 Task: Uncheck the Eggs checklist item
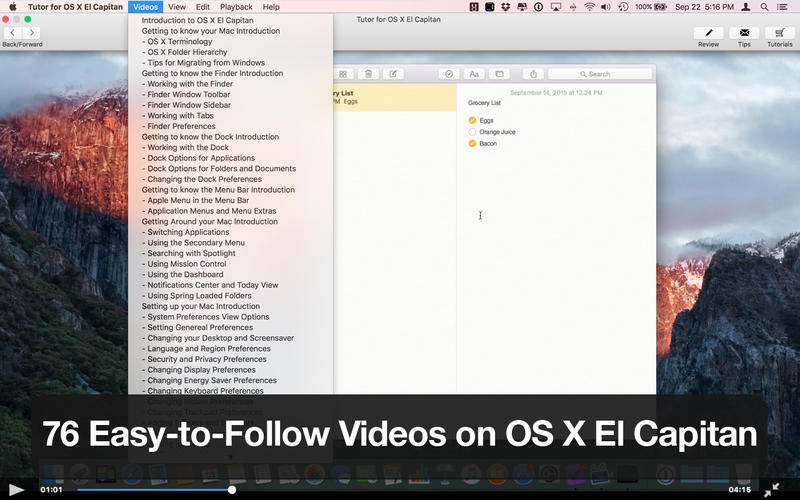coord(472,120)
